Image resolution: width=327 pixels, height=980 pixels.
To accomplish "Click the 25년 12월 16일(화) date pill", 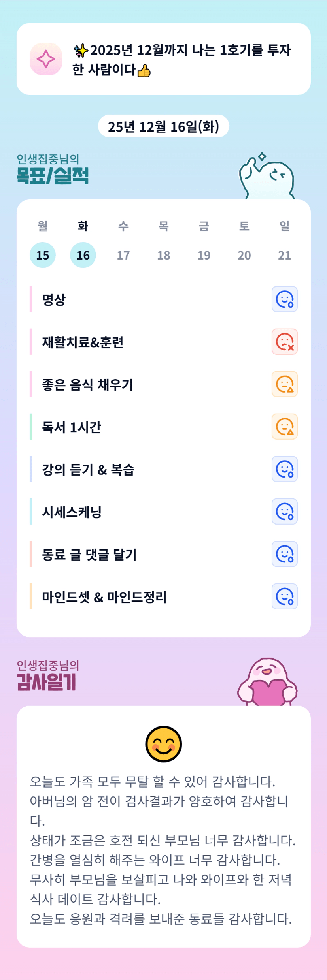I will (163, 126).
